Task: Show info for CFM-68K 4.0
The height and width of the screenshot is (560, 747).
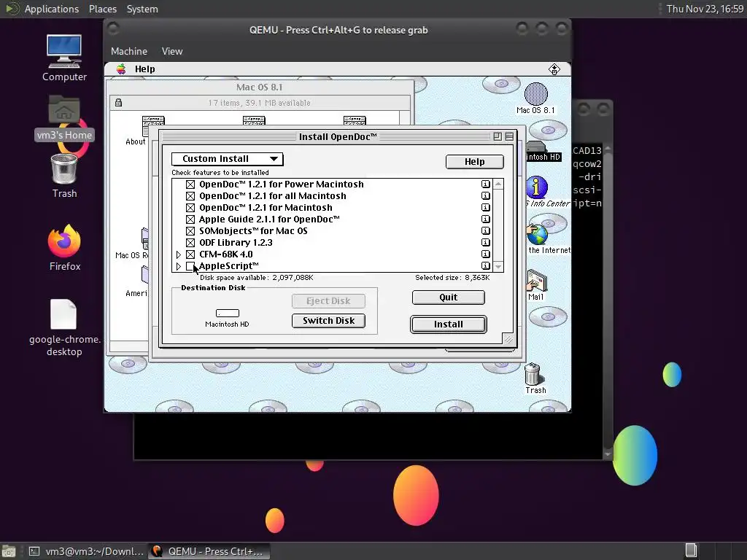Action: pos(485,254)
